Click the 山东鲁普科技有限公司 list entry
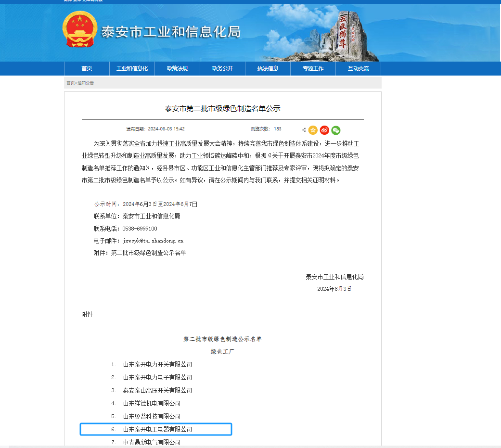This screenshot has height=448, width=501. (152, 416)
